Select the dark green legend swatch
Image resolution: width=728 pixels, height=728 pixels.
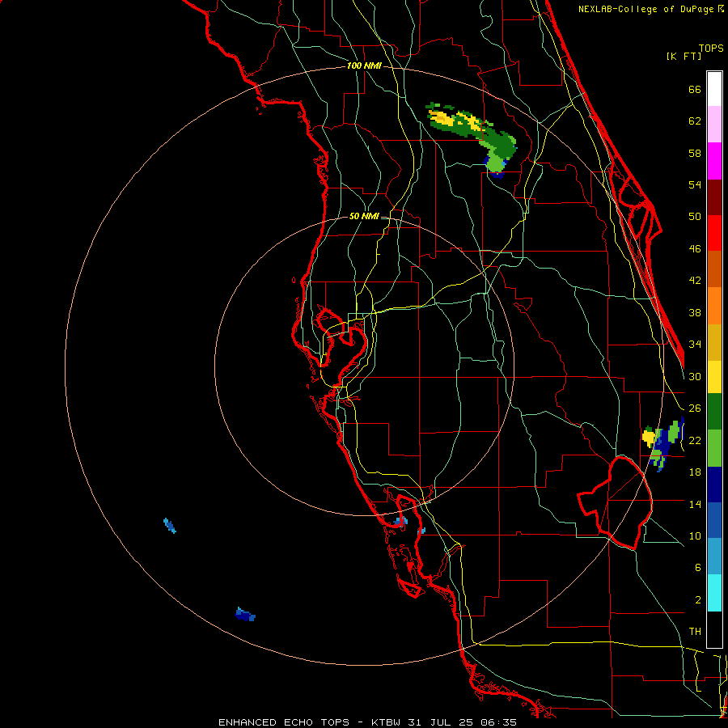pos(714,412)
